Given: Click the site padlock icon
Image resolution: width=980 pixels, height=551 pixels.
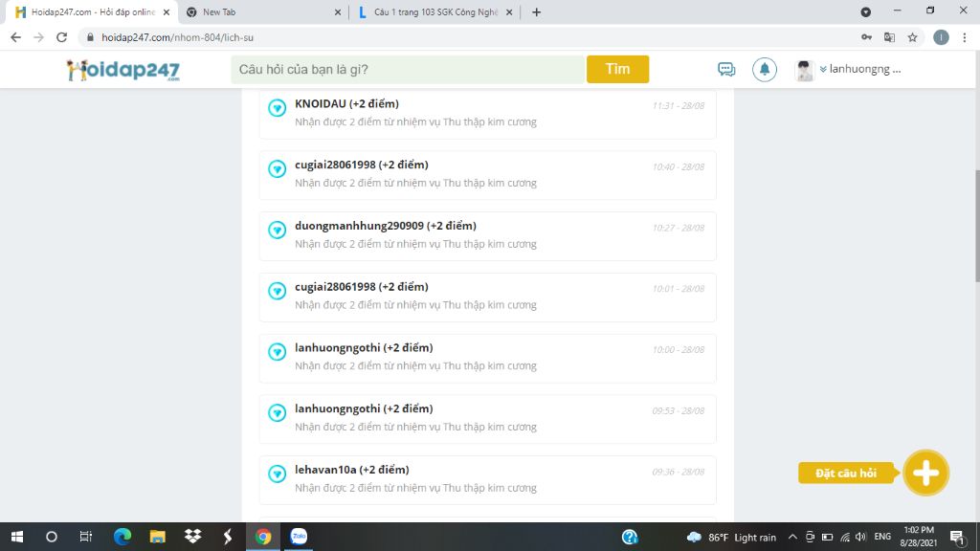Looking at the screenshot, I should (x=90, y=37).
